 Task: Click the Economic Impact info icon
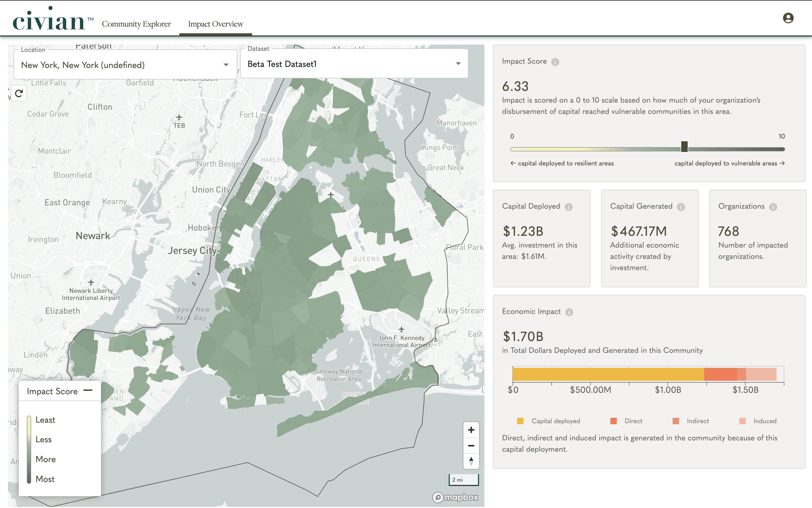coord(569,312)
